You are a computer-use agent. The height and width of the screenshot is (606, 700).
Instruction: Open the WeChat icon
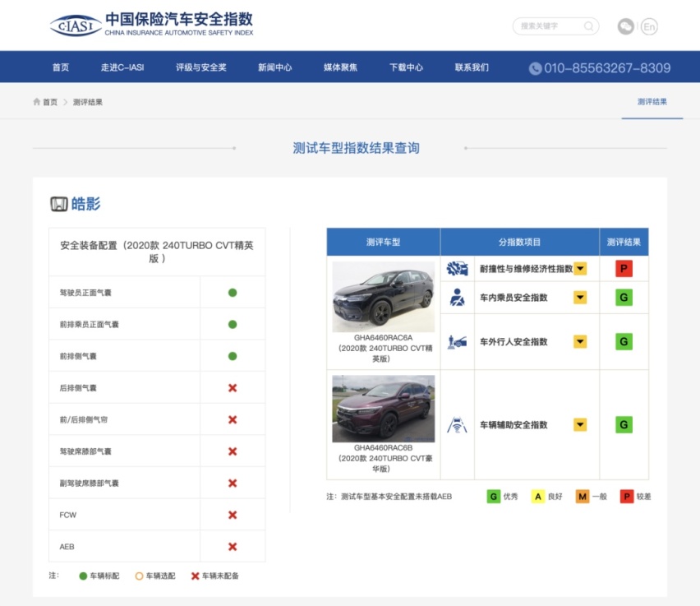click(626, 26)
